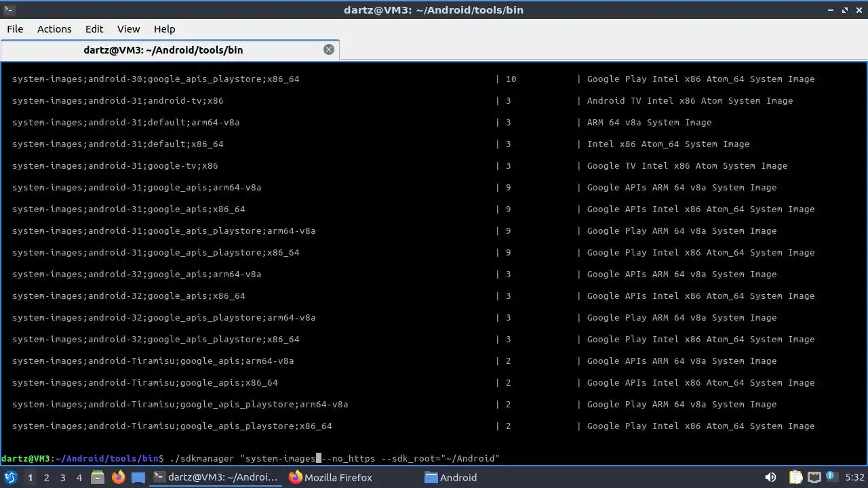Click 'Google TV Intel x86 Atom System Image'
868x488 pixels.
tap(687, 165)
